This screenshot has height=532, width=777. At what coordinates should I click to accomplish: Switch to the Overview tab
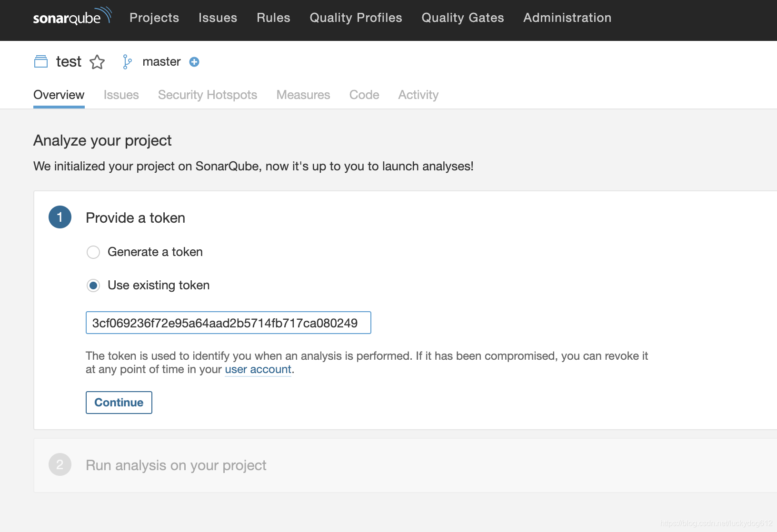point(59,95)
